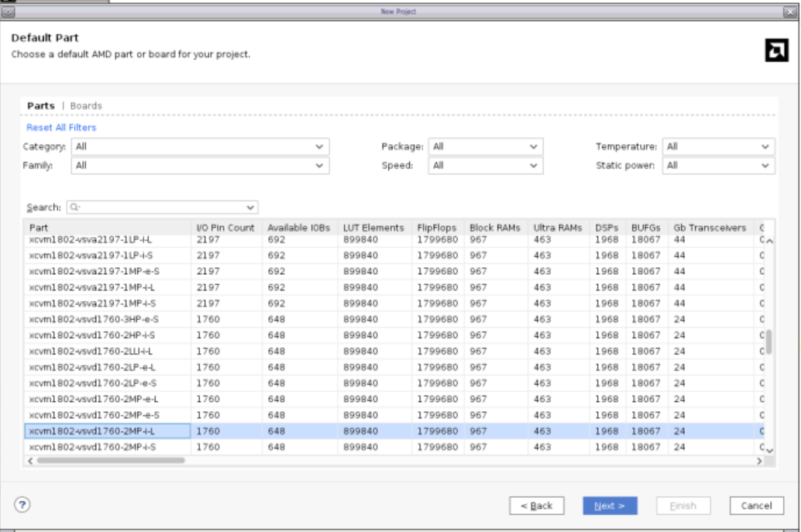Open the help question mark icon

(22, 504)
